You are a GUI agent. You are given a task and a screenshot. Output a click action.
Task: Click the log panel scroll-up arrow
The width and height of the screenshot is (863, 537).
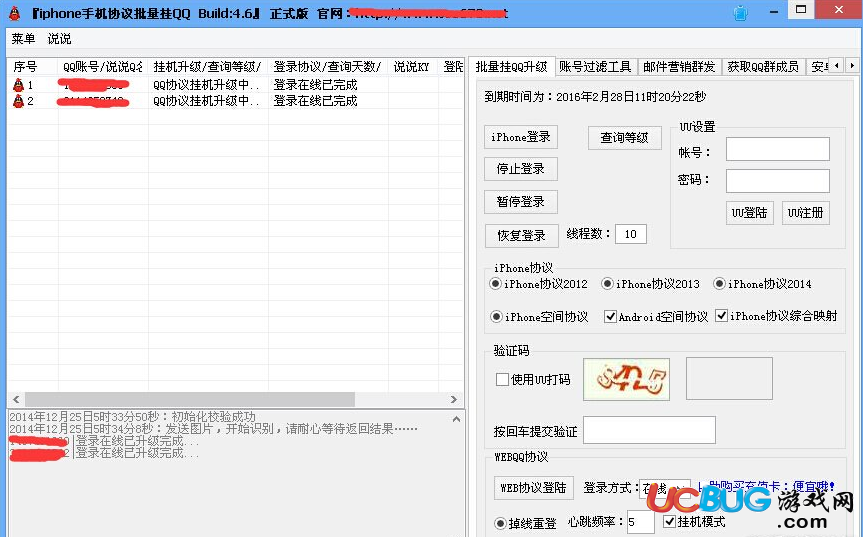(456, 419)
